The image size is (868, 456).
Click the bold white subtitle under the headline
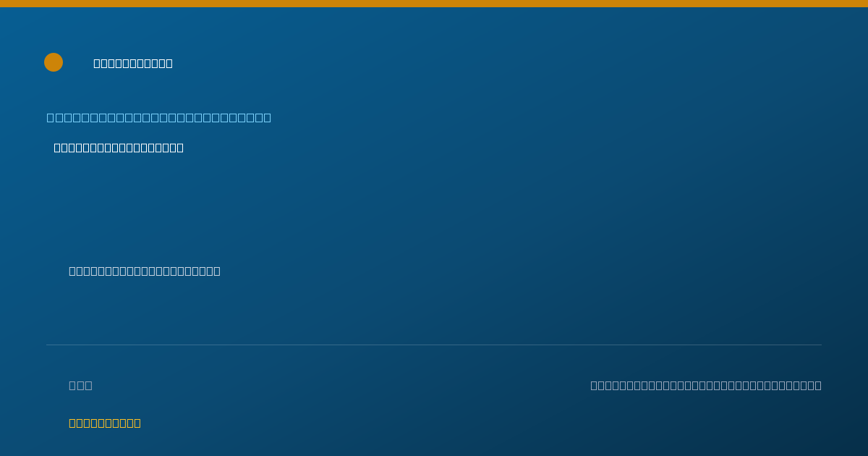pyautogui.click(x=119, y=148)
